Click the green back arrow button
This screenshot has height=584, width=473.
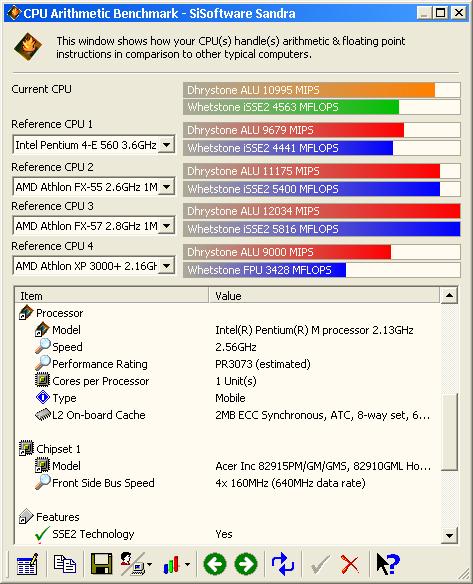pyautogui.click(x=215, y=564)
